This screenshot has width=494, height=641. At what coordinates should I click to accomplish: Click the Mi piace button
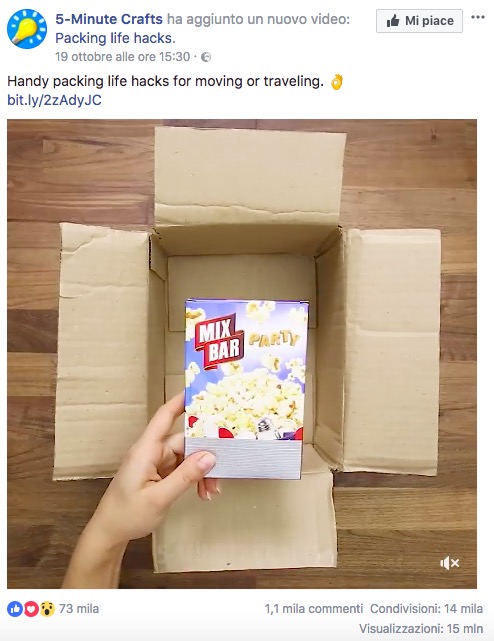tap(419, 21)
